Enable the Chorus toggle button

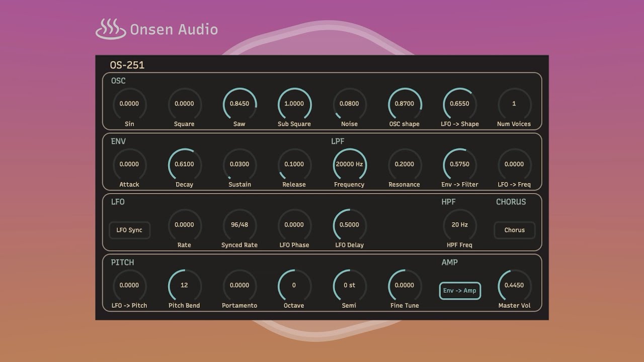(514, 230)
